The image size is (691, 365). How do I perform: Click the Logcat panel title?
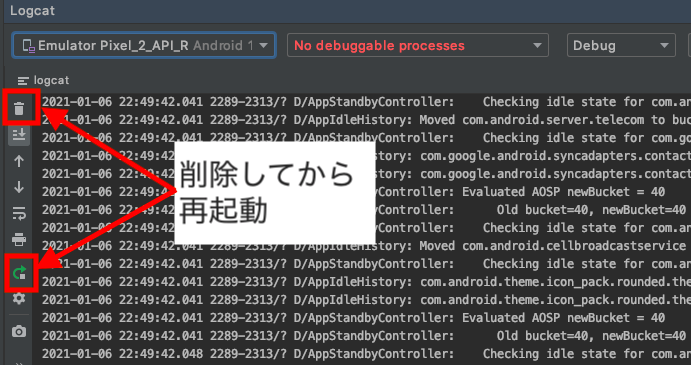33,11
